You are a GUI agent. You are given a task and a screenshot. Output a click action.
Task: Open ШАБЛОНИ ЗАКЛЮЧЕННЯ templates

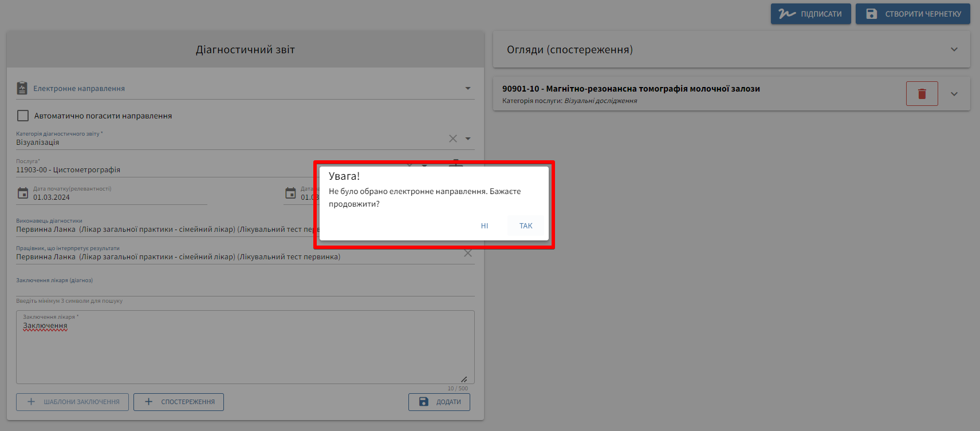[72, 402]
